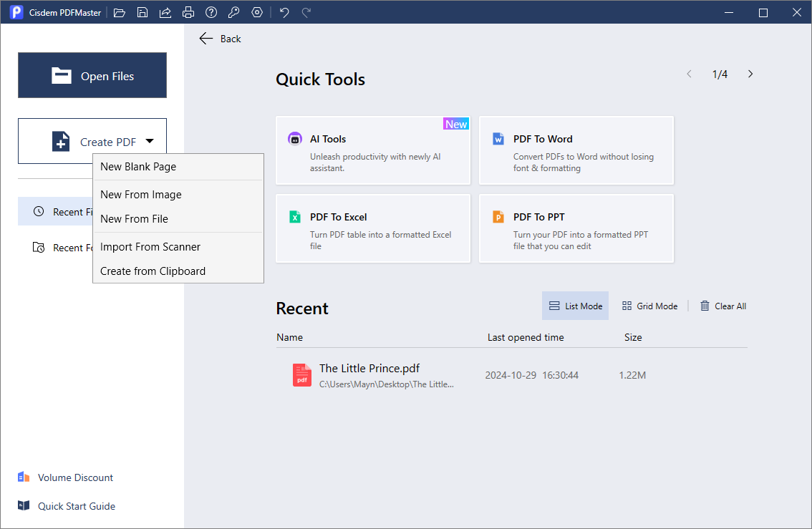The image size is (812, 529).
Task: Open the PDF To PPT card
Action: pyautogui.click(x=576, y=228)
